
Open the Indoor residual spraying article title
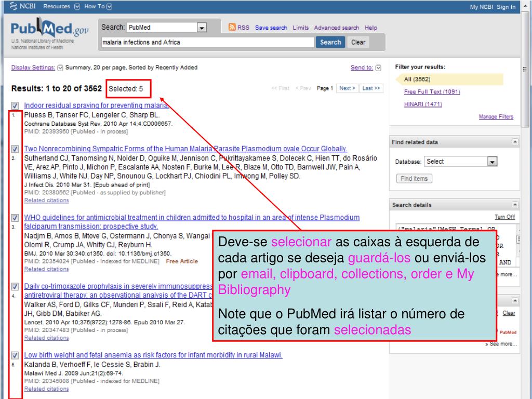pos(97,105)
